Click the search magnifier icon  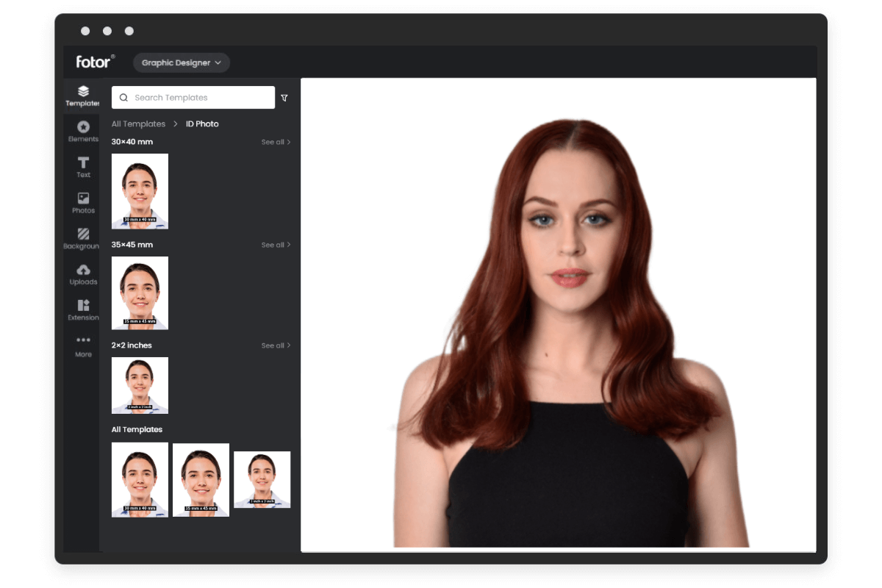point(123,97)
